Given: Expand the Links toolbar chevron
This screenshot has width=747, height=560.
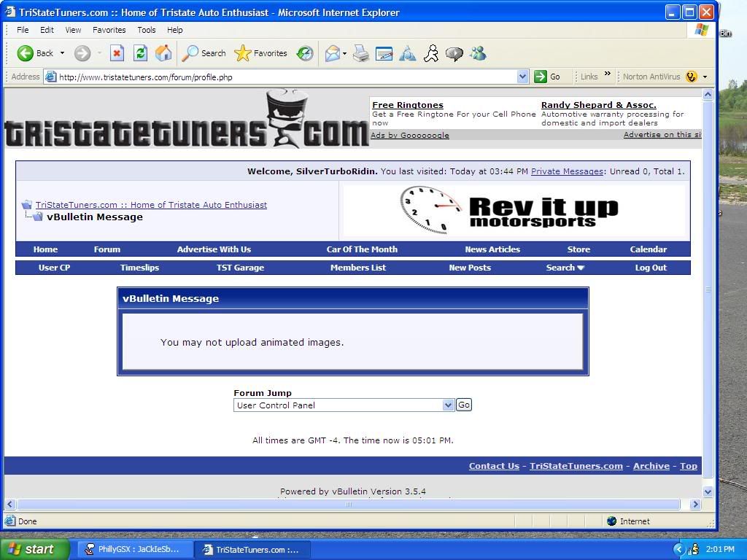Looking at the screenshot, I should 608,74.
